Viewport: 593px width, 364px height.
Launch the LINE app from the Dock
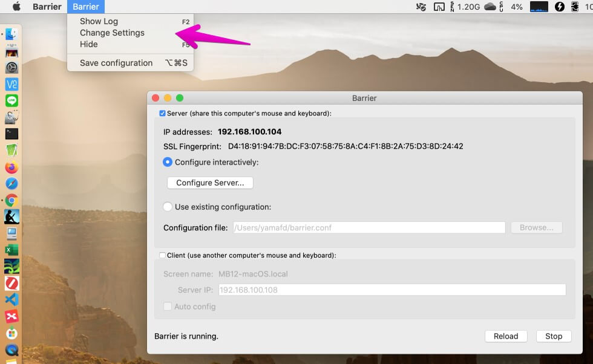11,100
